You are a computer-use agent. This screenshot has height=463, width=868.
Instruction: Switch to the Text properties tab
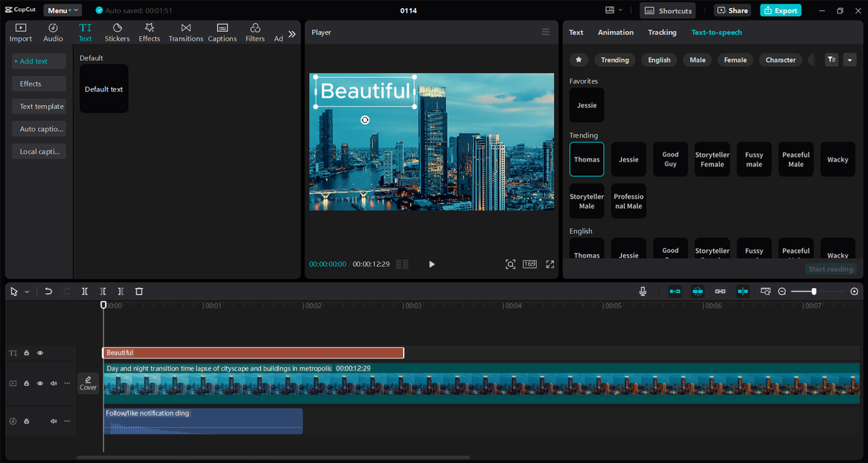(576, 33)
